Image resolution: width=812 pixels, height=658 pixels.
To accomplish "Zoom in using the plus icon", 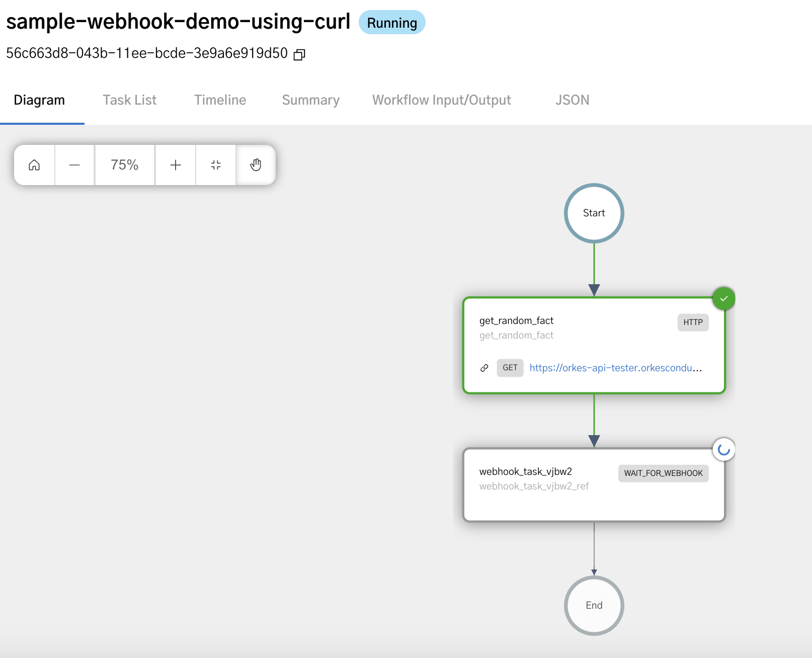I will [175, 164].
